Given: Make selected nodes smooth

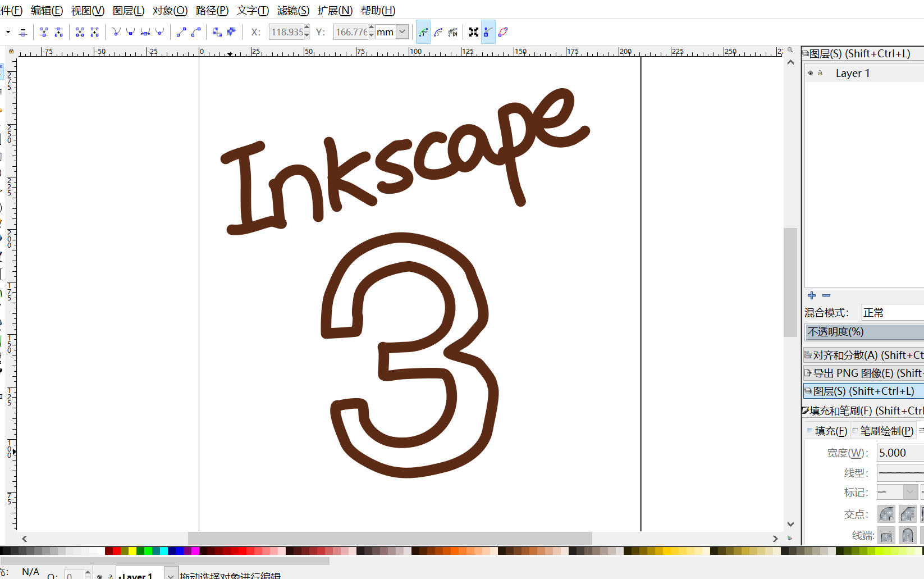Looking at the screenshot, I should [x=130, y=32].
